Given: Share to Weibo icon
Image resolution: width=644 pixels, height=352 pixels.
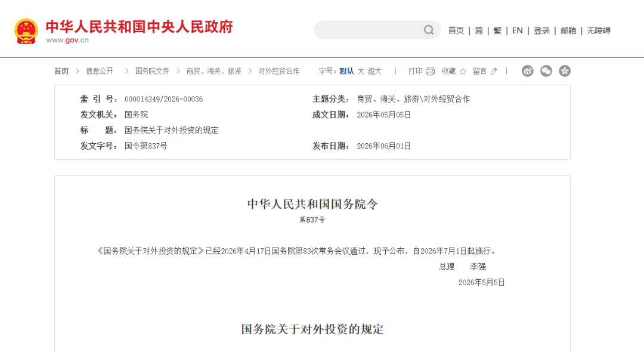Looking at the screenshot, I should pyautogui.click(x=527, y=71).
